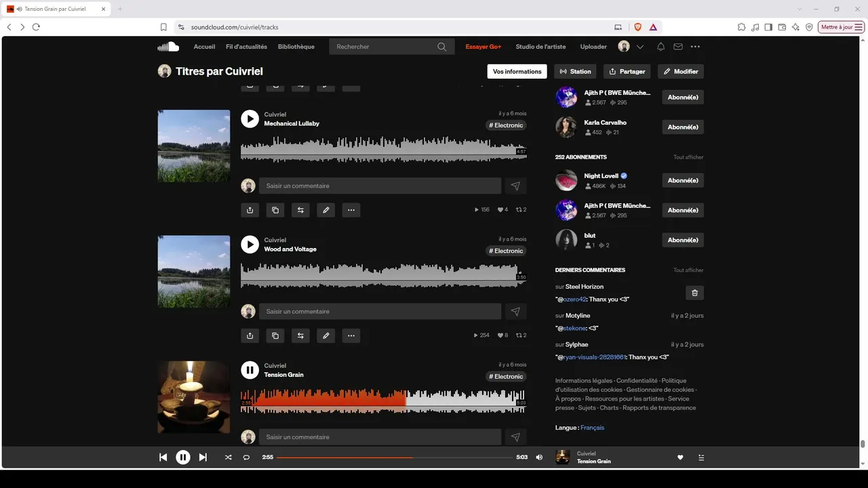
Task: Edit the Wood and Voltage track
Action: [x=325, y=335]
